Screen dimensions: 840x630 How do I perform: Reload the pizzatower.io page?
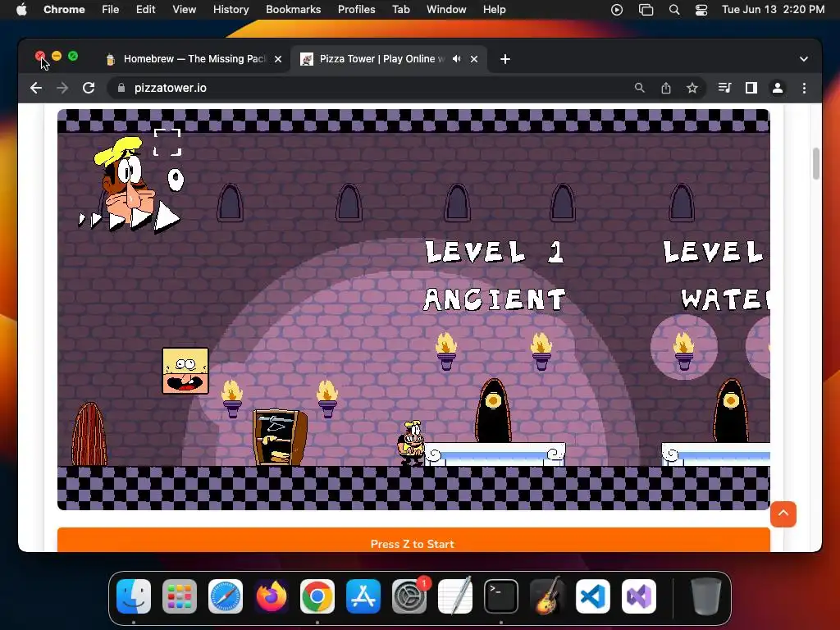(x=89, y=88)
